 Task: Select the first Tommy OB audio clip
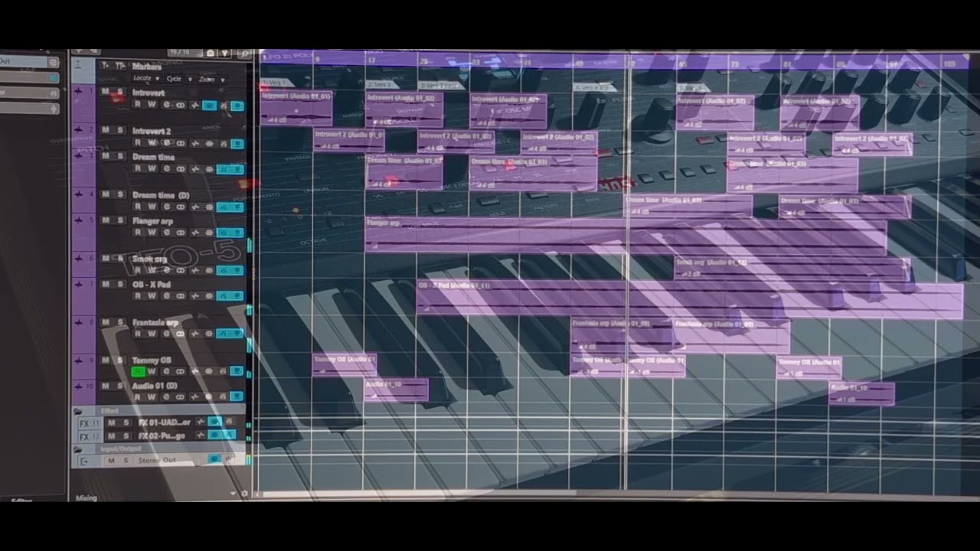(344, 365)
